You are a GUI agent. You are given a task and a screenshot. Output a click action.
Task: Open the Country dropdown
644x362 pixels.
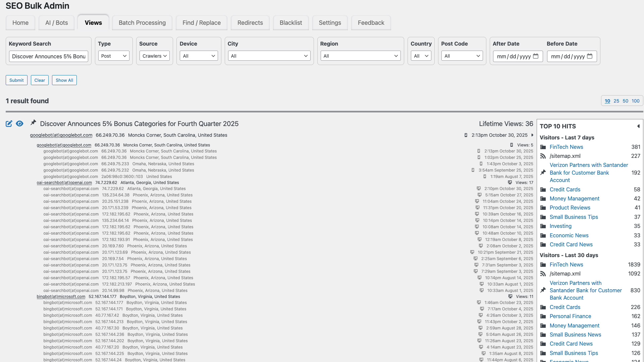(421, 56)
